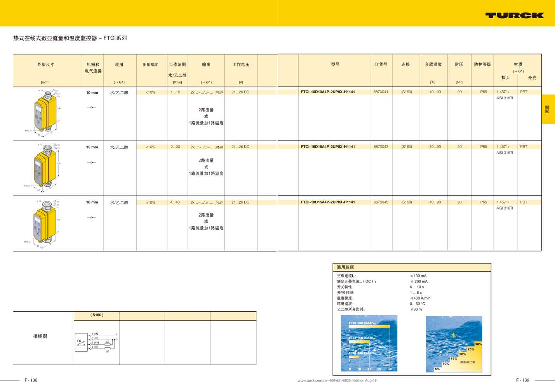Click order number 6870045
555x392 pixels.
[x=381, y=202]
